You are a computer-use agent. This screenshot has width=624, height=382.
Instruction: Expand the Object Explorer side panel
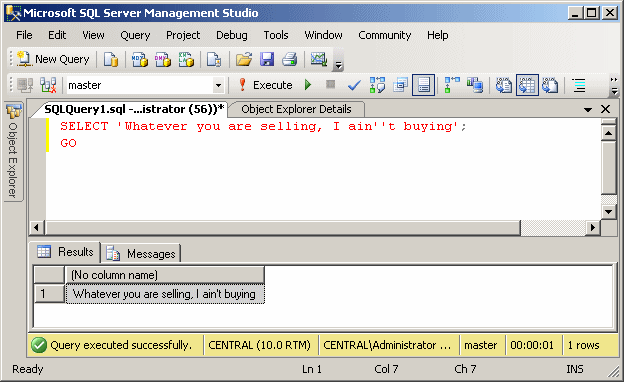(x=13, y=152)
